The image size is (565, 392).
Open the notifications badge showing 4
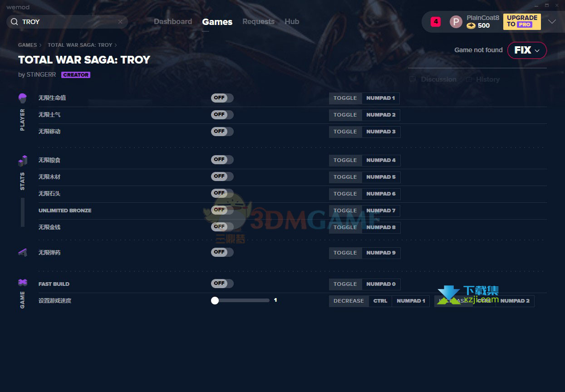(436, 21)
